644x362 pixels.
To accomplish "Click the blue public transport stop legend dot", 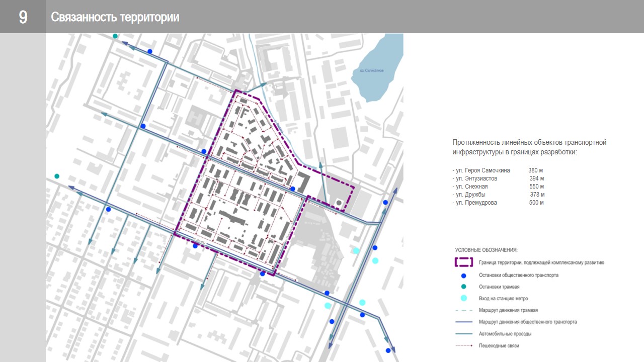I will (x=464, y=276).
